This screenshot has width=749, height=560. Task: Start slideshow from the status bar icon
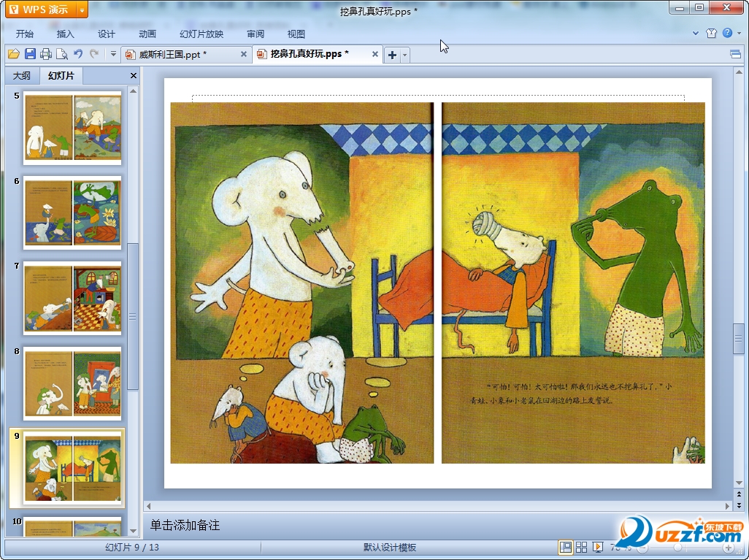[x=598, y=548]
